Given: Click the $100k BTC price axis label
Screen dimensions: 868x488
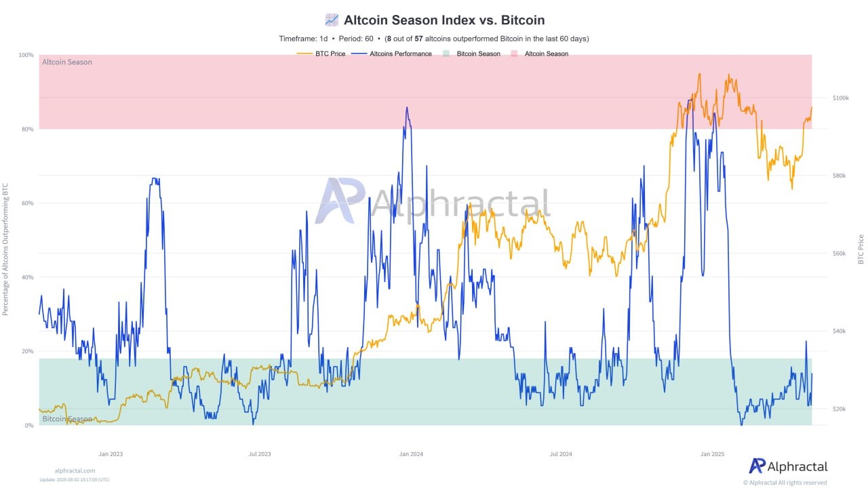Looking at the screenshot, I should point(840,98).
